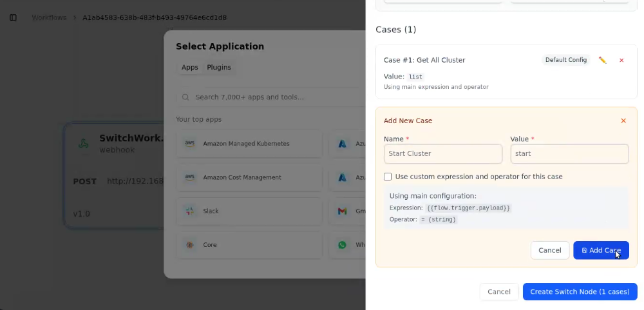Click the case Value input field
The width and height of the screenshot is (644, 310).
point(569,153)
